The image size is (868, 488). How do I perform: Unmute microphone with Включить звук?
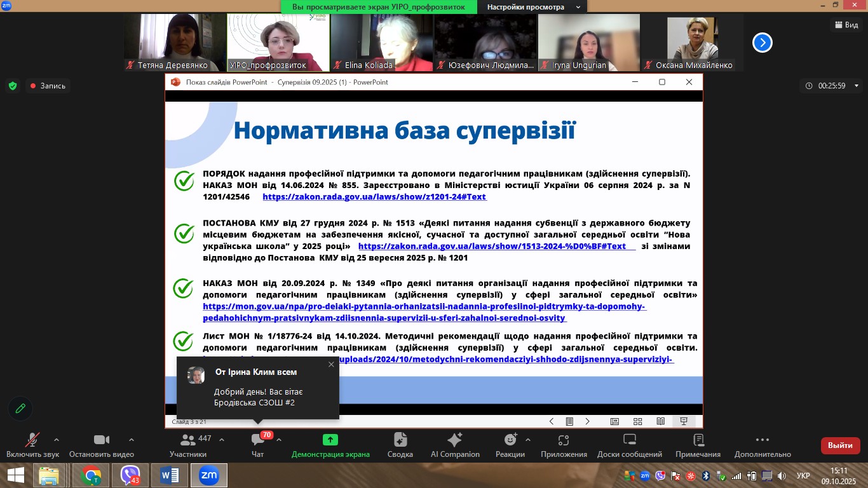(x=32, y=445)
